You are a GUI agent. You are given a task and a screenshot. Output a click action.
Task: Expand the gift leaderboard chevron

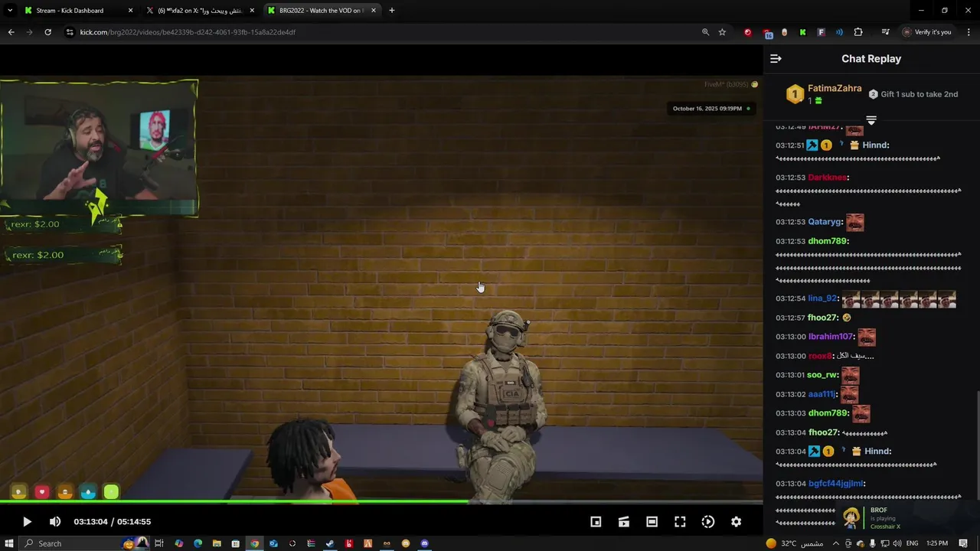point(871,121)
